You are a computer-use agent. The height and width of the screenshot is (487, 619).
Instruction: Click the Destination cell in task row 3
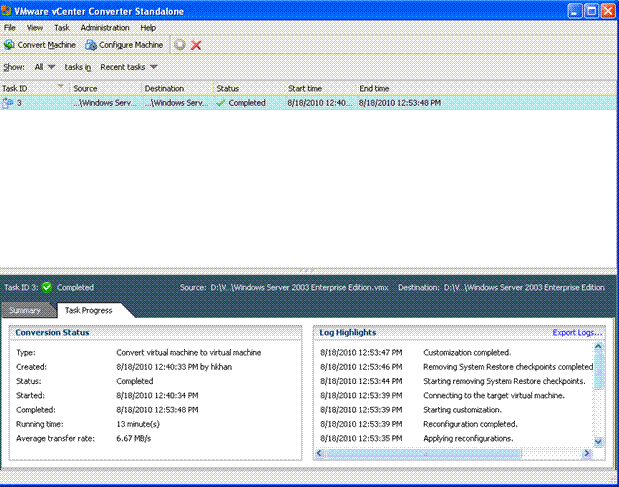pos(176,103)
